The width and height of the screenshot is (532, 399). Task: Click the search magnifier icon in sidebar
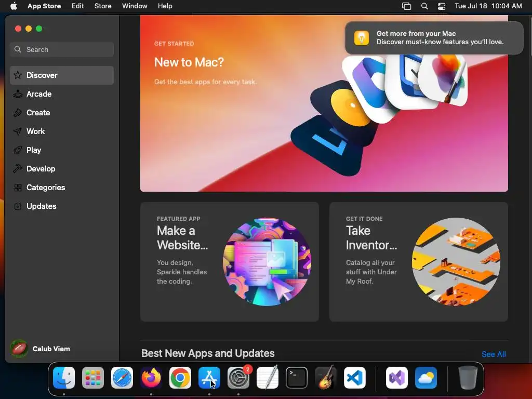point(18,49)
